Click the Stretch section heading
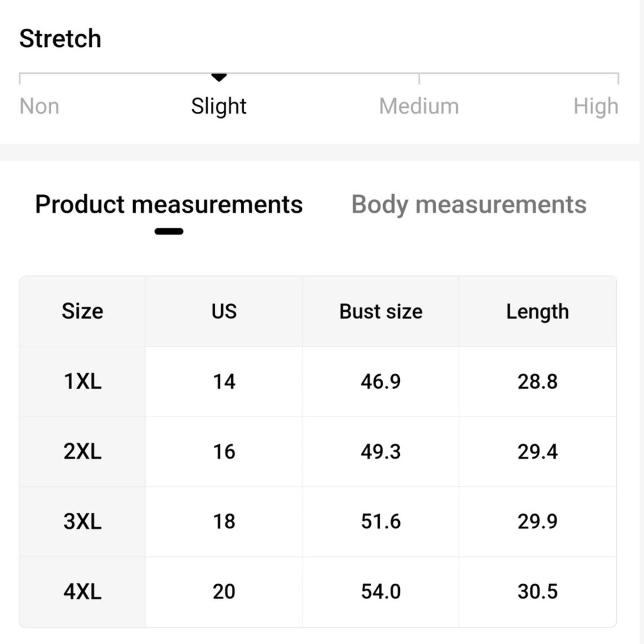 pyautogui.click(x=60, y=38)
